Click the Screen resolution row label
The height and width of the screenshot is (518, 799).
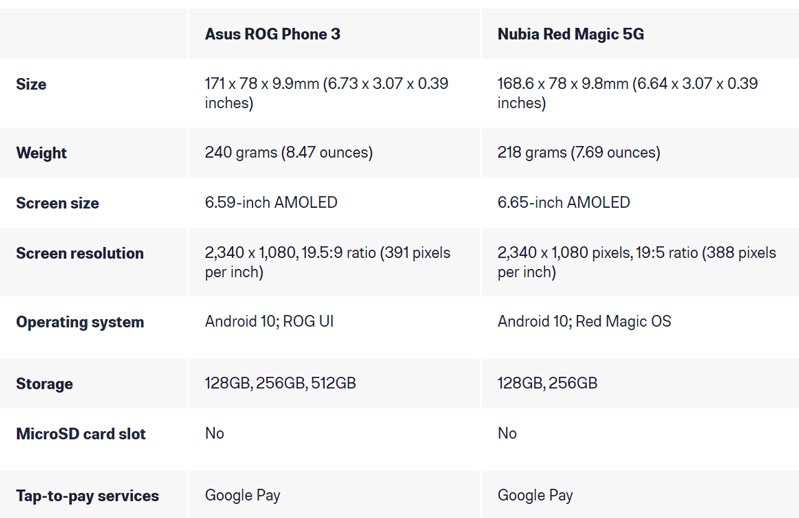click(80, 253)
